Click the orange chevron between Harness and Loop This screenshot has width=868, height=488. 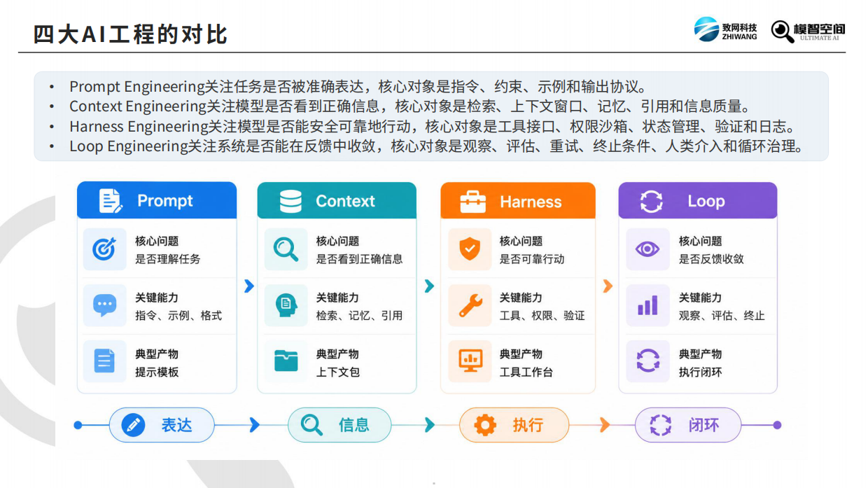[x=607, y=286]
